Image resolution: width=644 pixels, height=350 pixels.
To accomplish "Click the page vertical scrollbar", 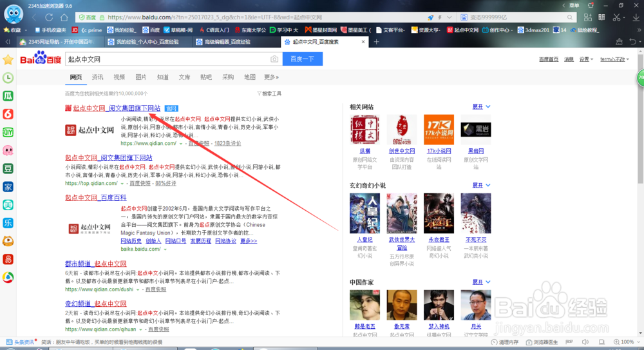I will click(x=641, y=119).
